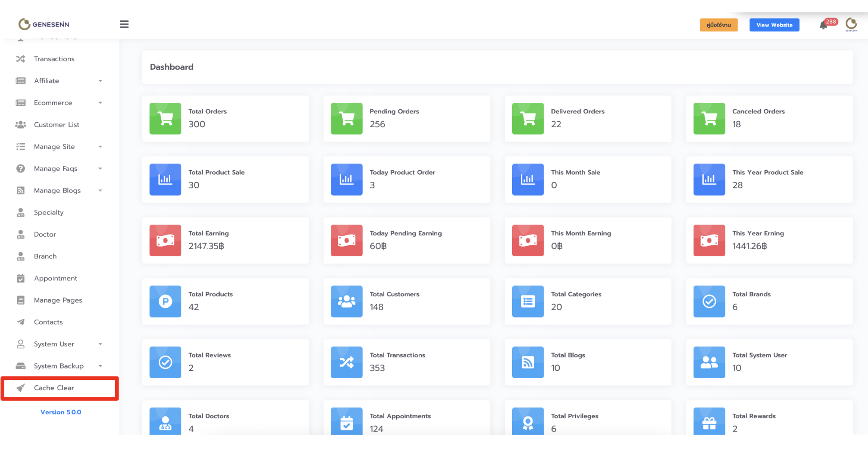Go to Appointment in sidebar
The width and height of the screenshot is (868, 458).
[55, 278]
